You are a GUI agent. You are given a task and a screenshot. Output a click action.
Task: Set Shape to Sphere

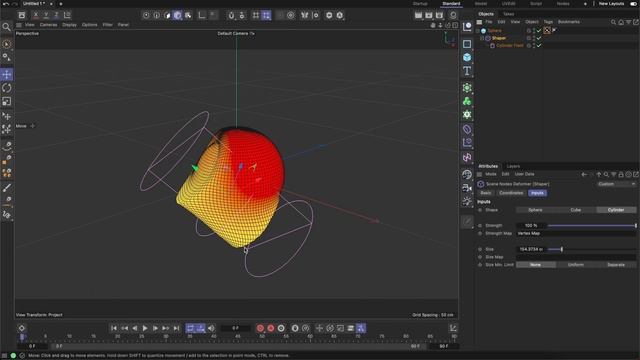tap(535, 210)
